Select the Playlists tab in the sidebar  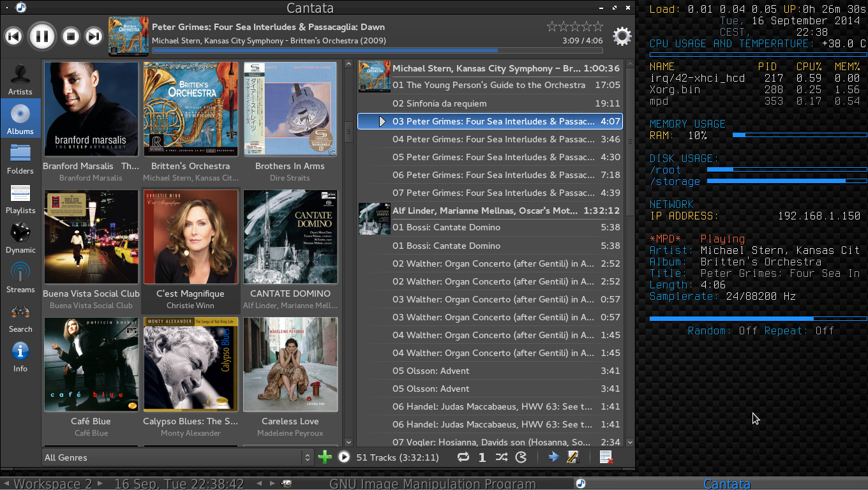point(20,198)
